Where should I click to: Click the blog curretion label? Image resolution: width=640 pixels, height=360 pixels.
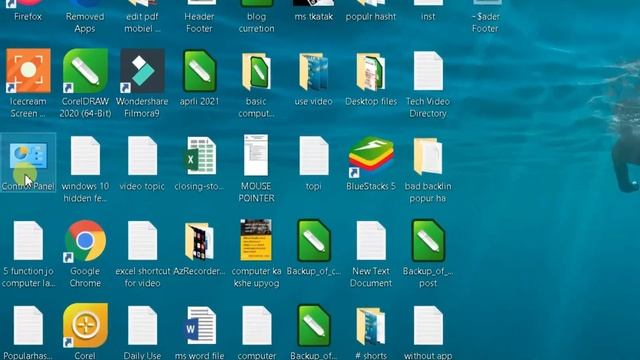tap(256, 22)
